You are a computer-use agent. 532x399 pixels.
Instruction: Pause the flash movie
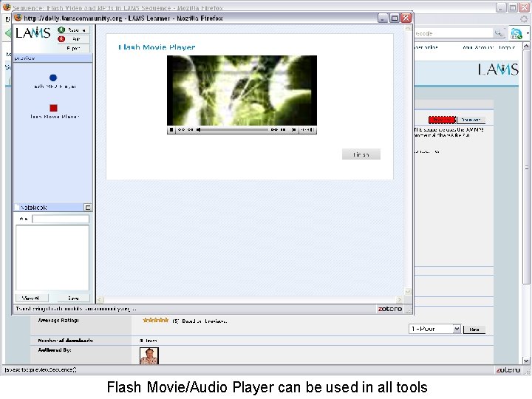283,129
